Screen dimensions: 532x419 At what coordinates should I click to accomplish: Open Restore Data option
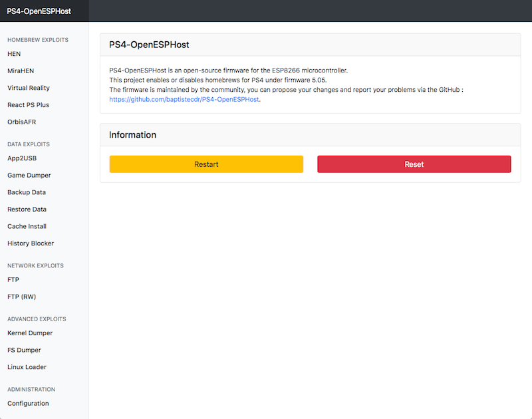click(x=27, y=209)
